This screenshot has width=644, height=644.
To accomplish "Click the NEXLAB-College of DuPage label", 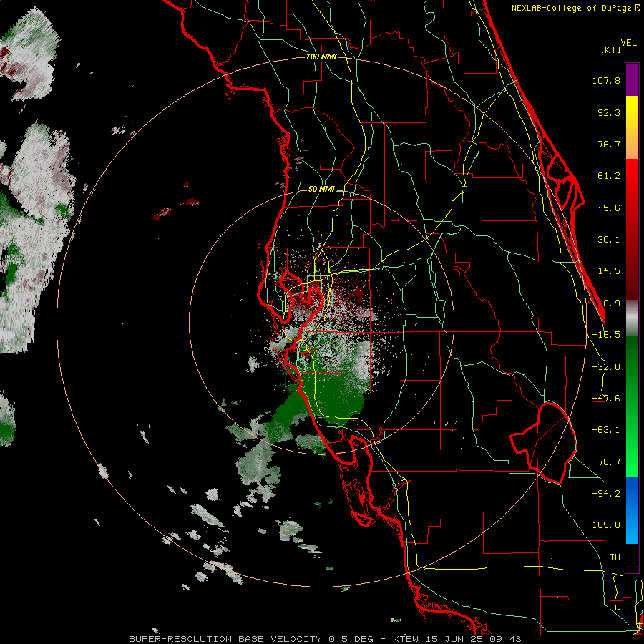I will tap(572, 8).
